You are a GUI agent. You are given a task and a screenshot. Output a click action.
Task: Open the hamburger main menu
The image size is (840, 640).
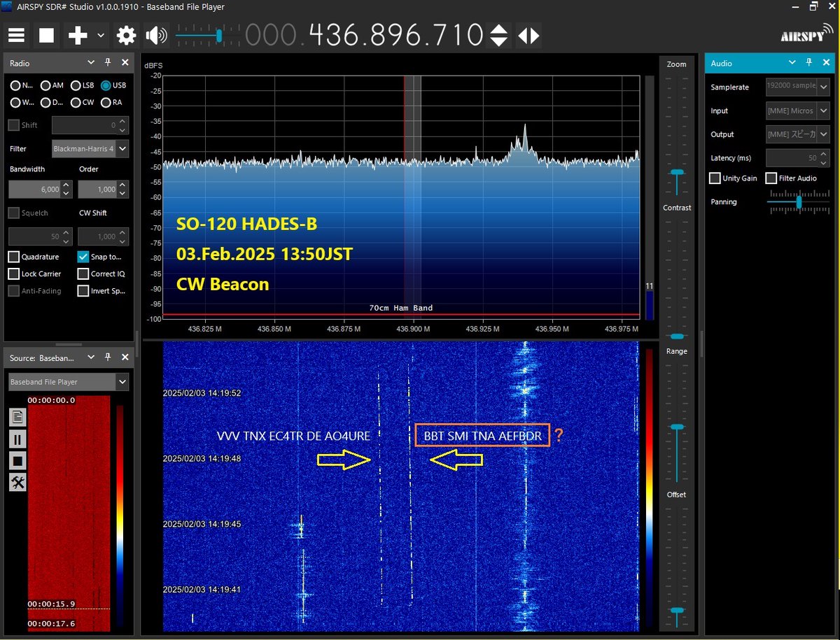click(16, 35)
